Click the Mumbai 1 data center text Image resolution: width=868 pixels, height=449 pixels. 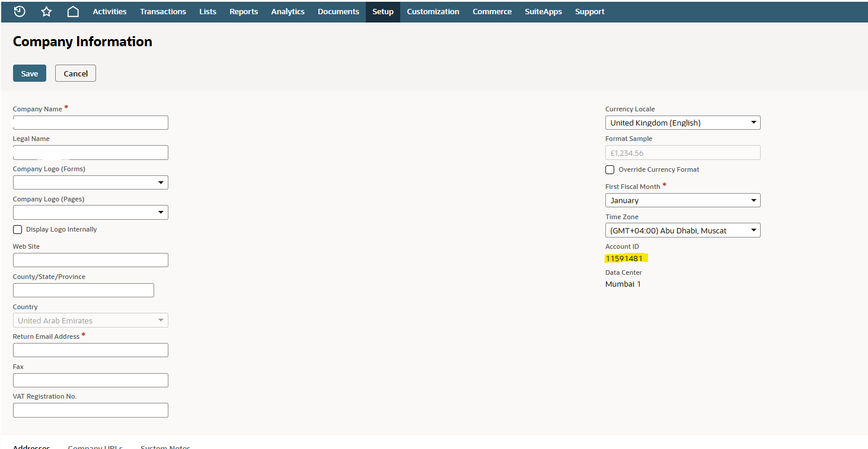pos(623,284)
